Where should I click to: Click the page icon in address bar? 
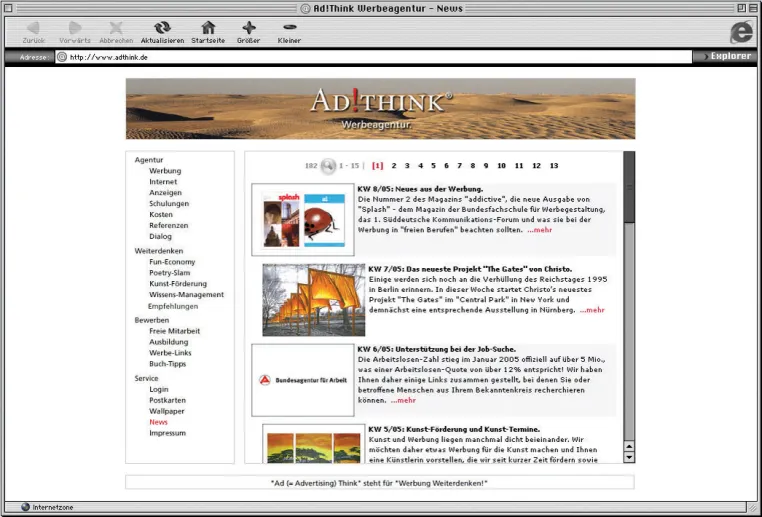pos(62,57)
